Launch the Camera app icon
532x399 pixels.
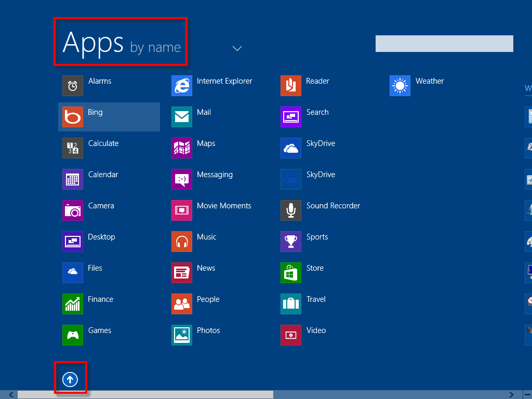73,210
